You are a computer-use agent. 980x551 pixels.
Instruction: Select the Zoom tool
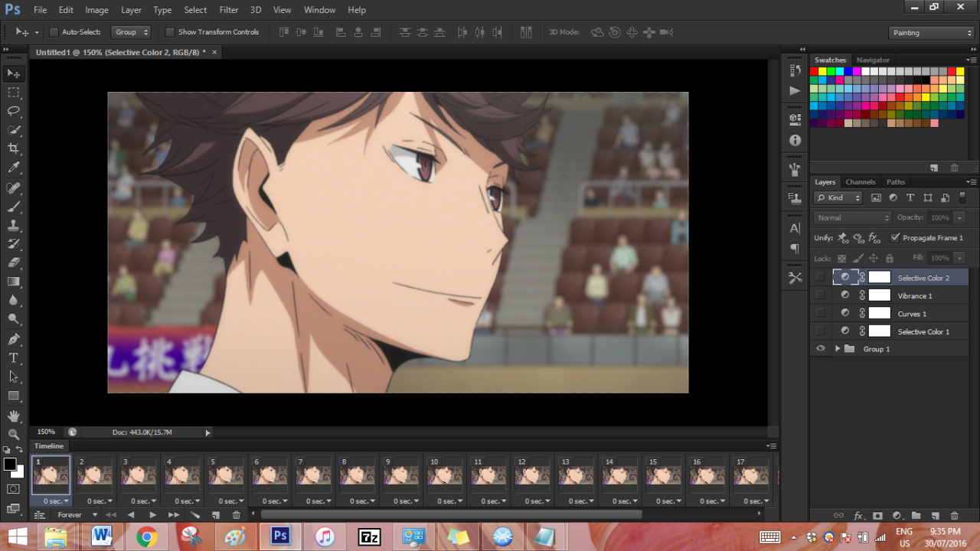(14, 434)
